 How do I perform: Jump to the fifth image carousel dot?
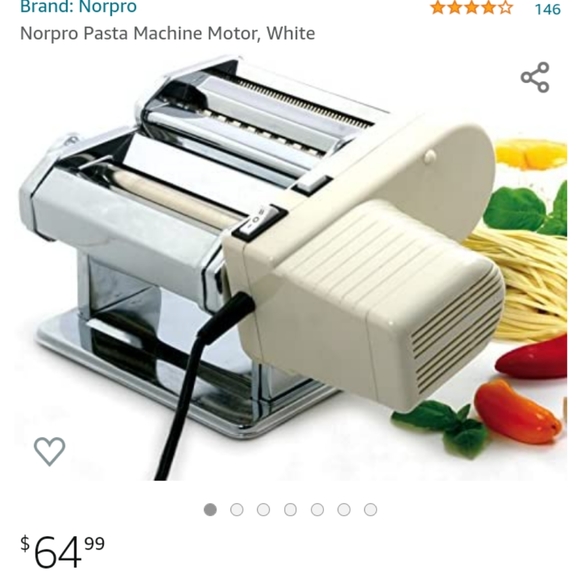coord(317,510)
